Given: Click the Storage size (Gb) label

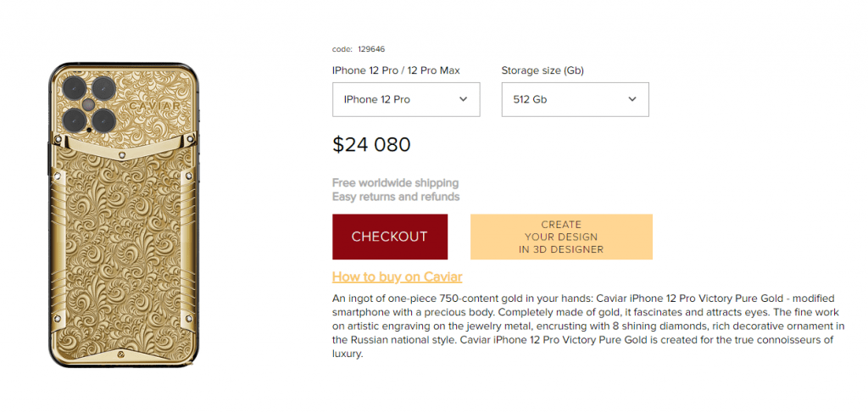Looking at the screenshot, I should click(542, 70).
